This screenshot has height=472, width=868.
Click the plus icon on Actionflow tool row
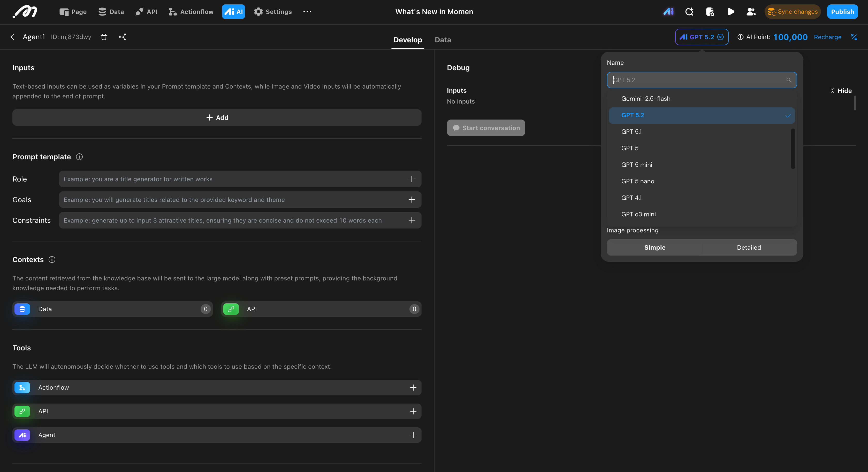tap(413, 388)
